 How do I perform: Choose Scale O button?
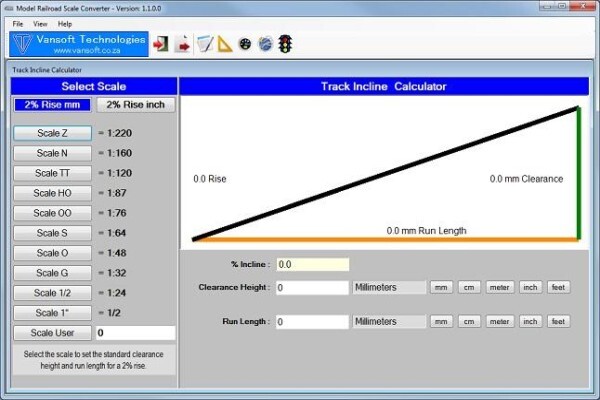(52, 253)
